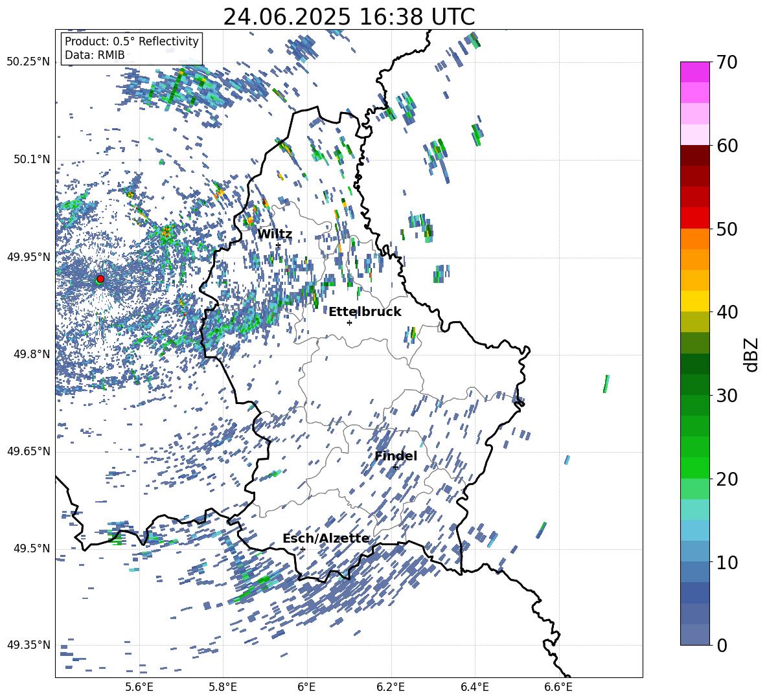The image size is (767, 700).
Task: Click the 50.25°N latitude tick label
Action: [x=29, y=62]
